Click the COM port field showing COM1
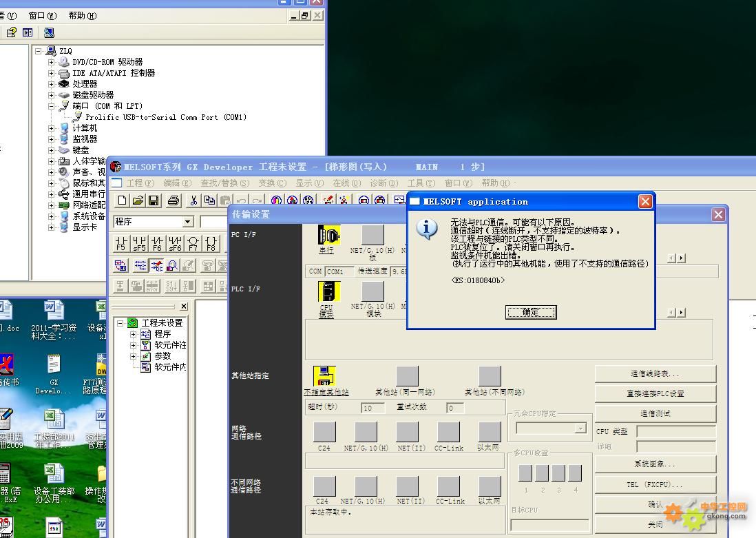This screenshot has width=756, height=538. point(339,271)
